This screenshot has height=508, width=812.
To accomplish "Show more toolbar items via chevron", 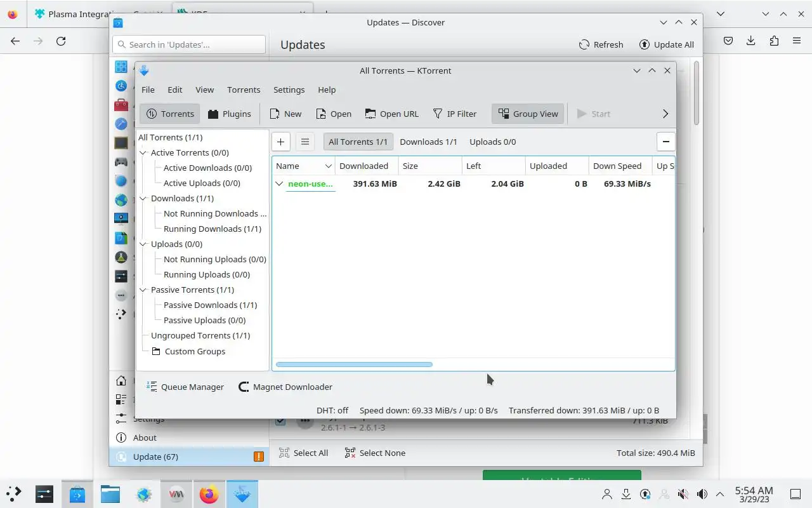I will [665, 114].
